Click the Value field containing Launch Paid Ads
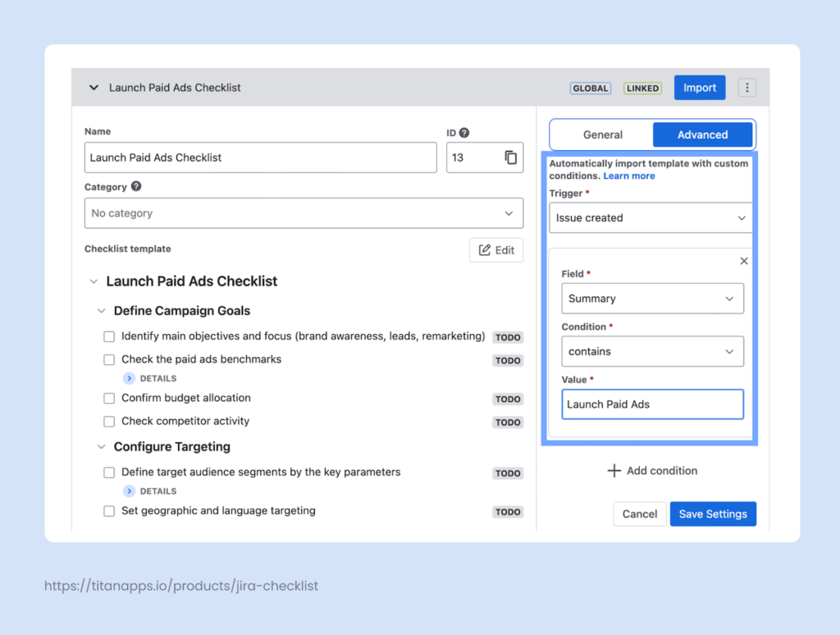The height and width of the screenshot is (635, 840). point(652,404)
